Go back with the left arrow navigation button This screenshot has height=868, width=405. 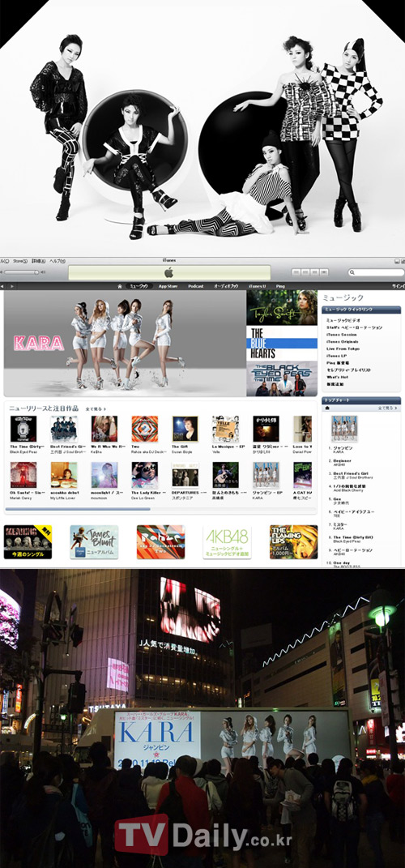click(2, 286)
